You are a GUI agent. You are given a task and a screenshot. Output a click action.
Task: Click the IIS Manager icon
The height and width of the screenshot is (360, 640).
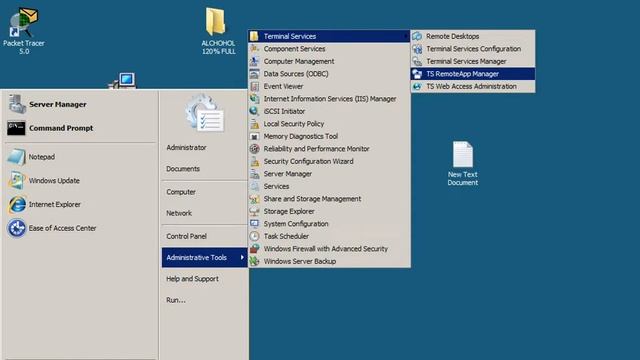pyautogui.click(x=254, y=99)
